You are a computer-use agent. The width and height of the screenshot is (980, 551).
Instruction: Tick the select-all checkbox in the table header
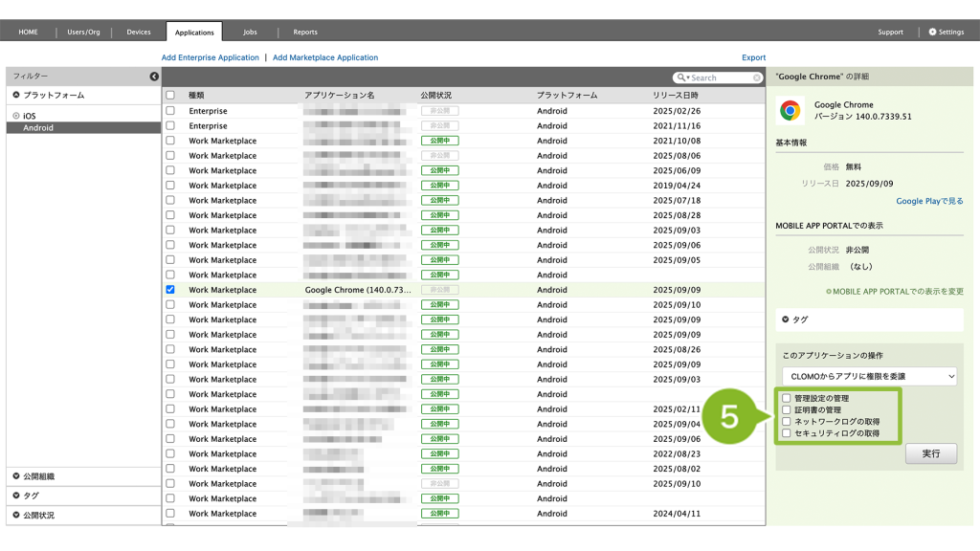(x=170, y=96)
